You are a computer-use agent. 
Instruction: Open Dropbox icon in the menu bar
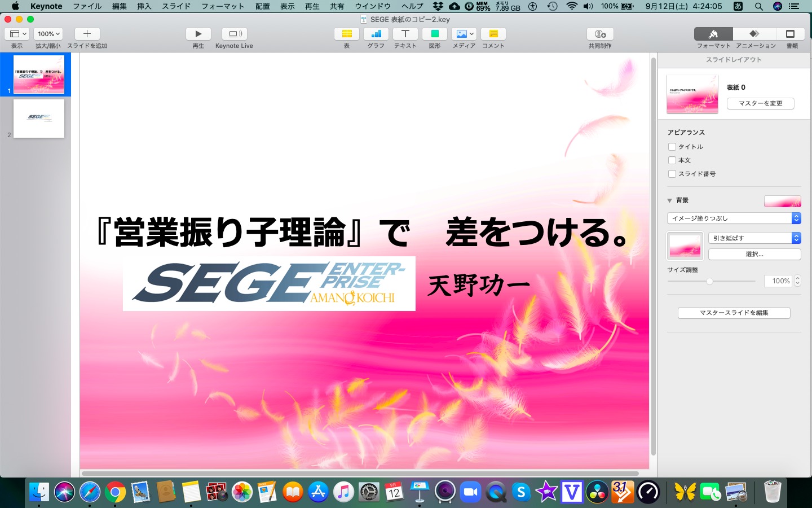tap(438, 6)
